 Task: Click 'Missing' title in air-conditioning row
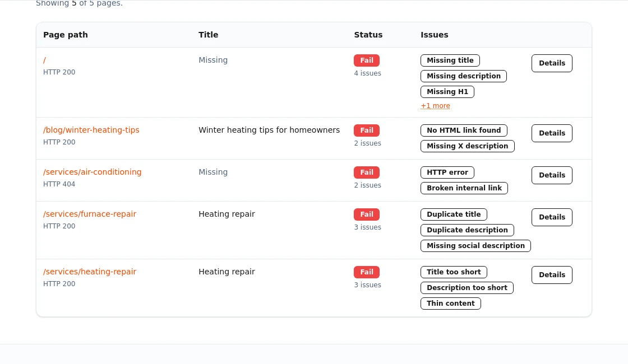point(213,172)
